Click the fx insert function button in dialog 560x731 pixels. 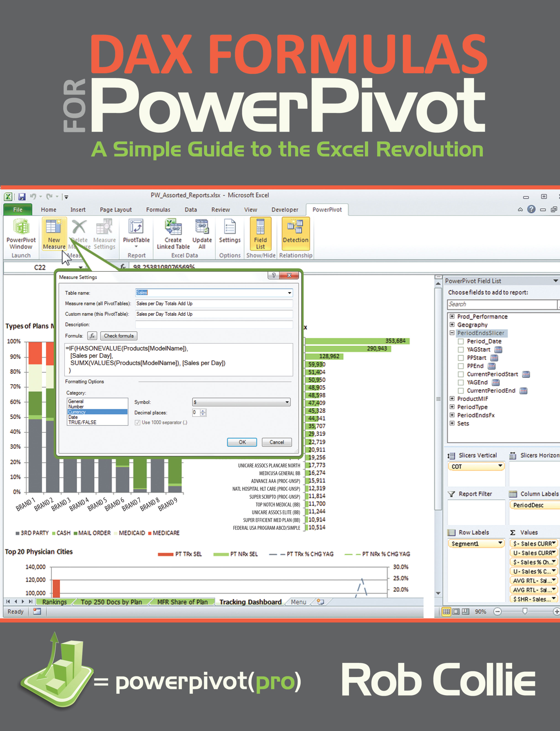tap(92, 336)
